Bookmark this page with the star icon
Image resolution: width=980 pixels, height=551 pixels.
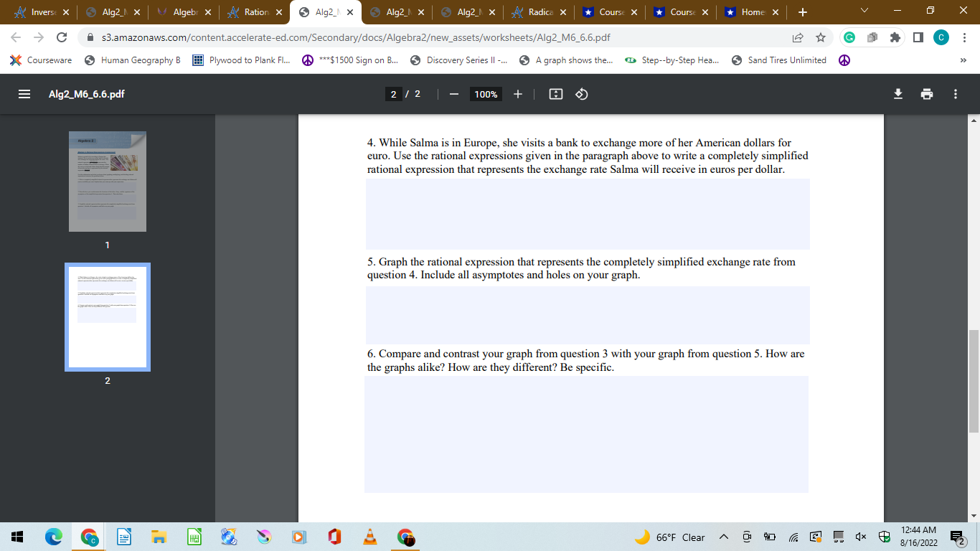click(x=820, y=37)
